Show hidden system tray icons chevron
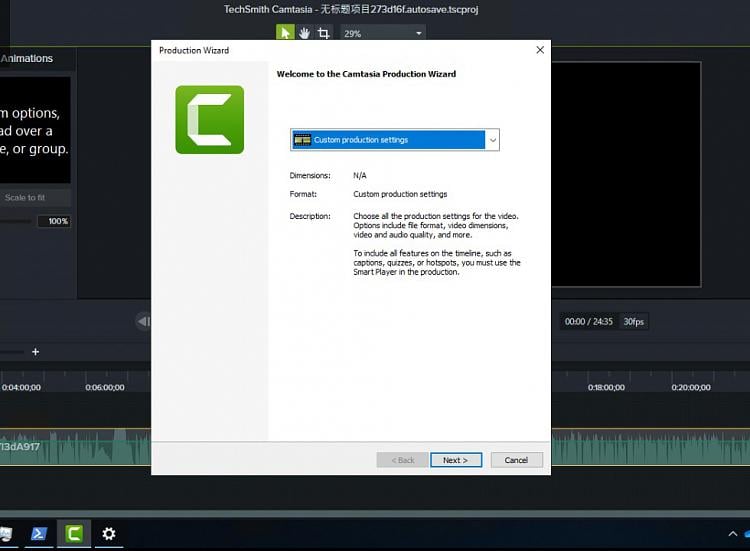This screenshot has height=551, width=750. (x=732, y=534)
